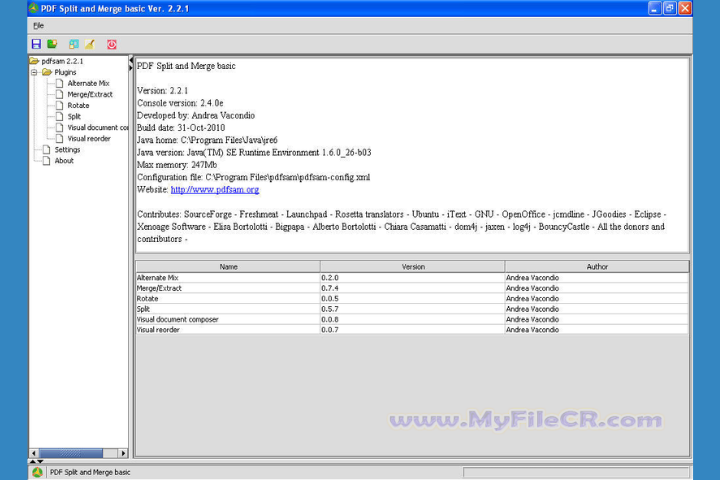Click the Rotate page icon
Screen dimensions: 720x480
[59, 105]
